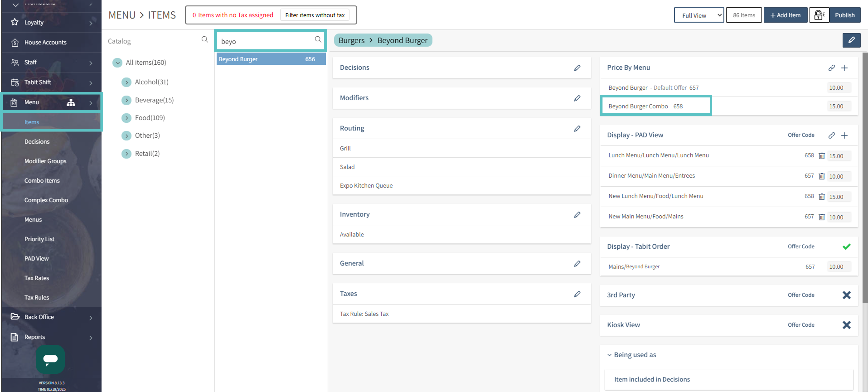Click plus icon in Display - PAD View
The width and height of the screenshot is (868, 392).
click(x=844, y=135)
